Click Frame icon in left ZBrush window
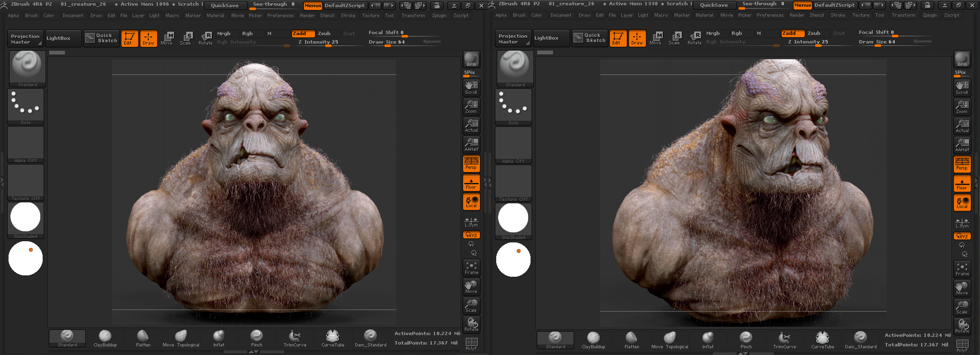Image resolution: width=980 pixels, height=355 pixels. pyautogui.click(x=471, y=268)
